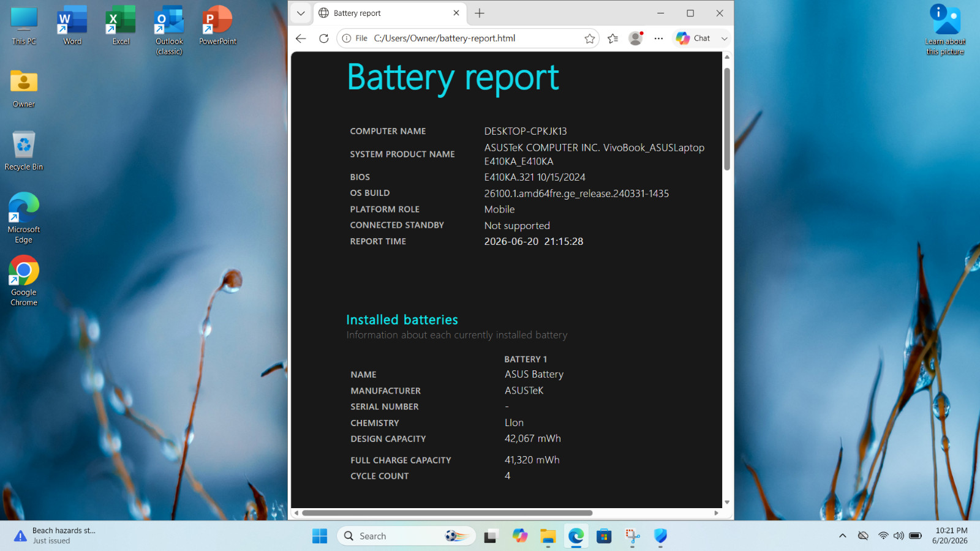Close the Battery report tab

tap(456, 13)
